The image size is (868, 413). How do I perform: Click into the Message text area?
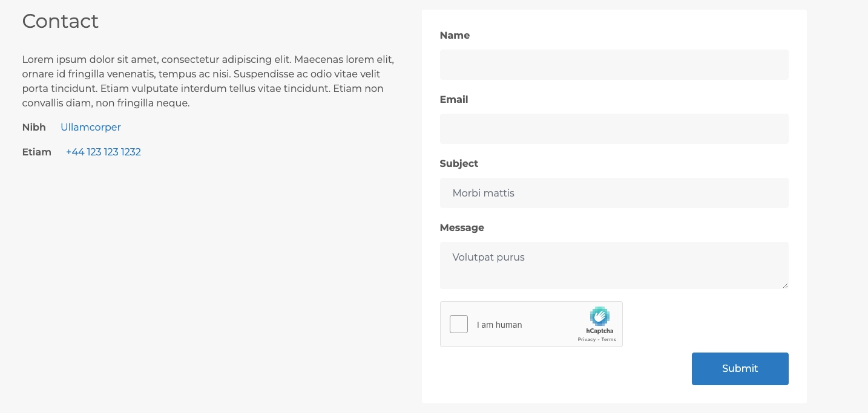[x=614, y=265]
